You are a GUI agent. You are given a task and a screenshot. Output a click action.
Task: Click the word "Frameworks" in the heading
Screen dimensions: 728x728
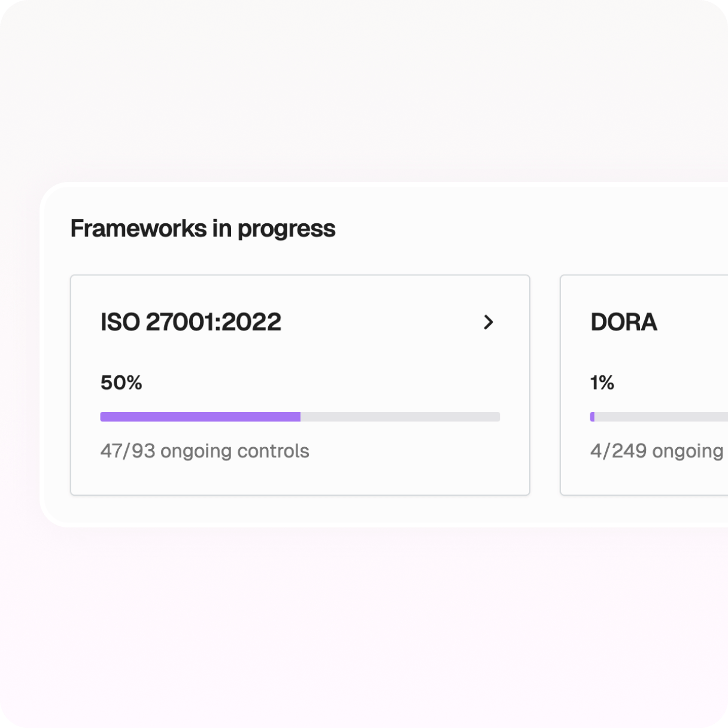(x=139, y=229)
